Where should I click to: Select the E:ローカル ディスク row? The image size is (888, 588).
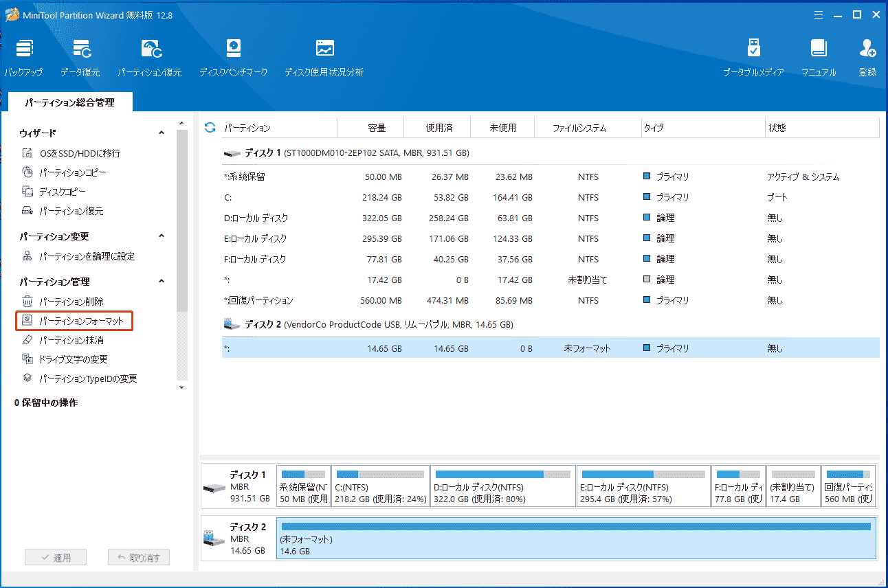tap(550, 238)
